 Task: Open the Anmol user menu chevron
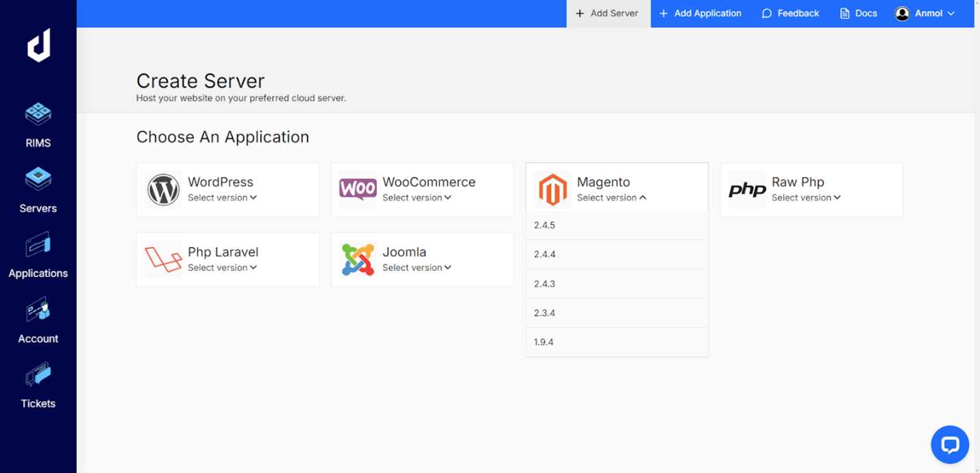point(951,14)
